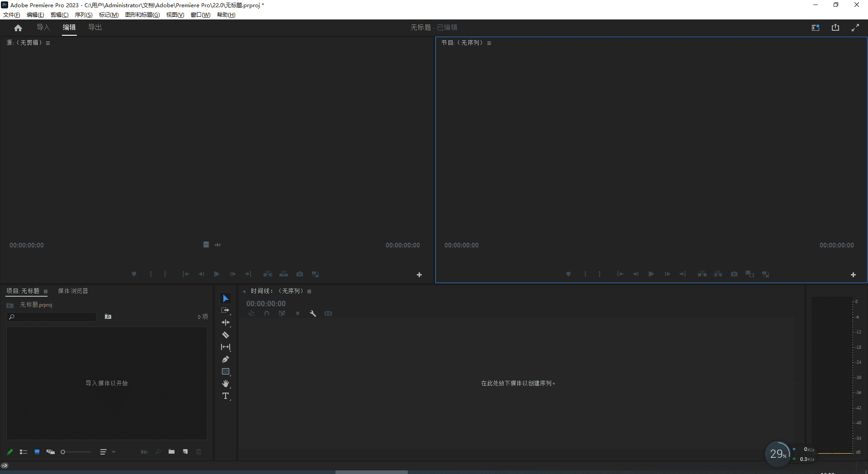Open 序列(S) menu
Image resolution: width=868 pixels, height=474 pixels.
pos(84,15)
